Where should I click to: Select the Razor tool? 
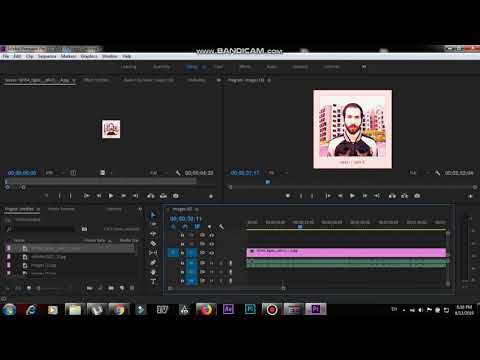pyautogui.click(x=153, y=243)
